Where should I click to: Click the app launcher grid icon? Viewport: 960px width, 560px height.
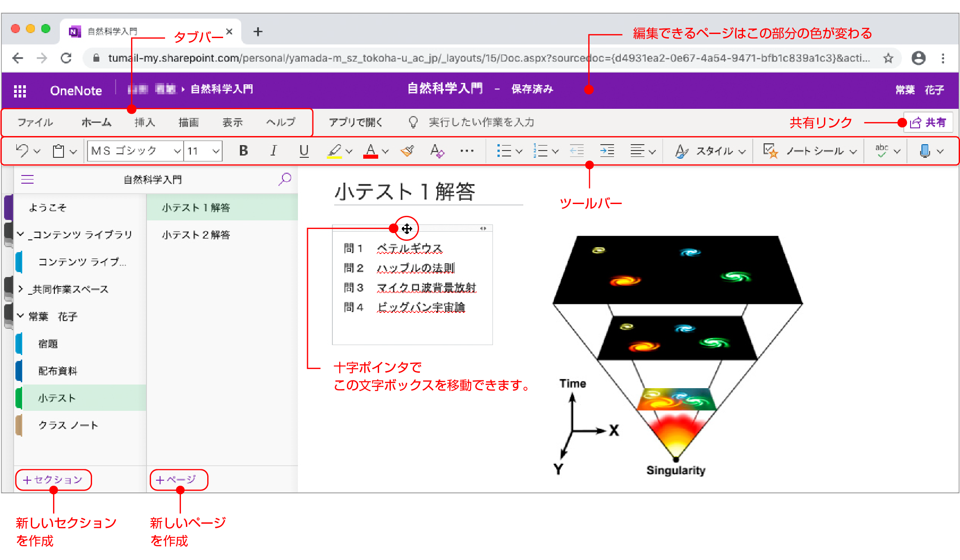[x=20, y=91]
